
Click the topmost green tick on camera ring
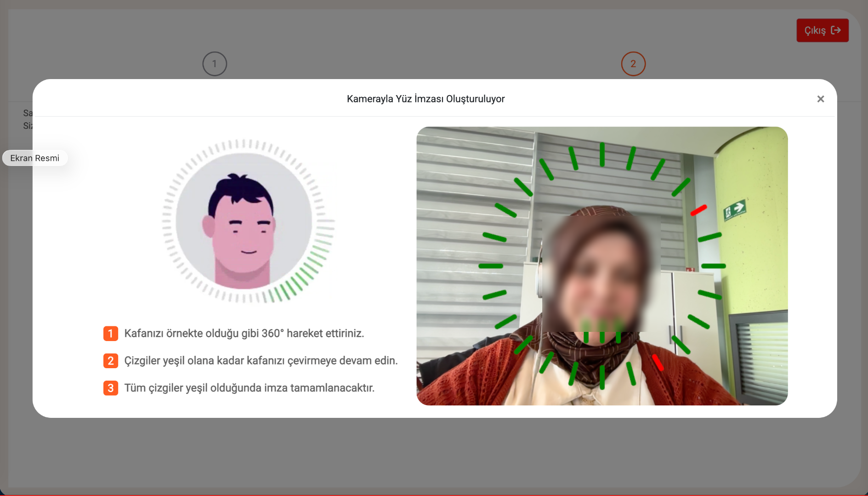coord(602,154)
